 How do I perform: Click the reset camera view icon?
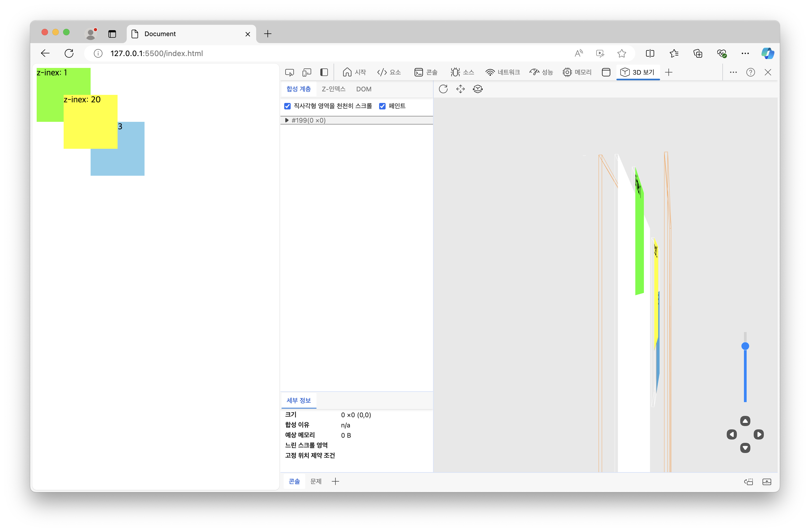click(x=443, y=89)
